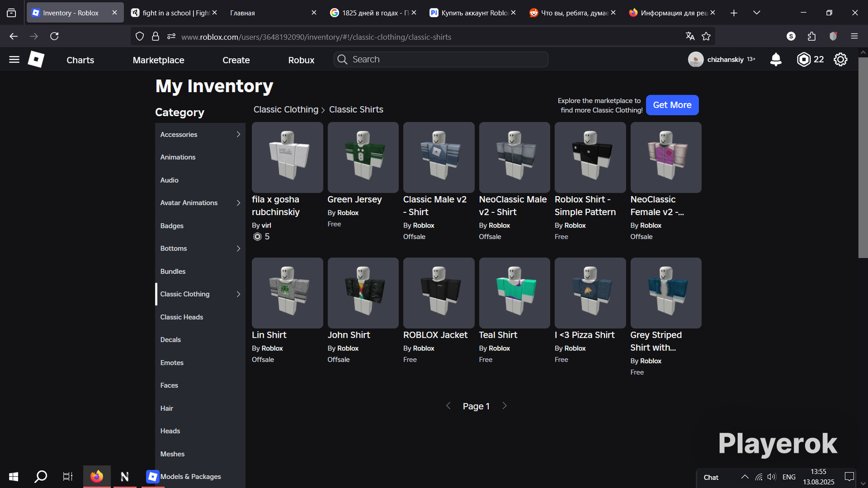
Task: Open the Roblox settings gear
Action: click(840, 60)
